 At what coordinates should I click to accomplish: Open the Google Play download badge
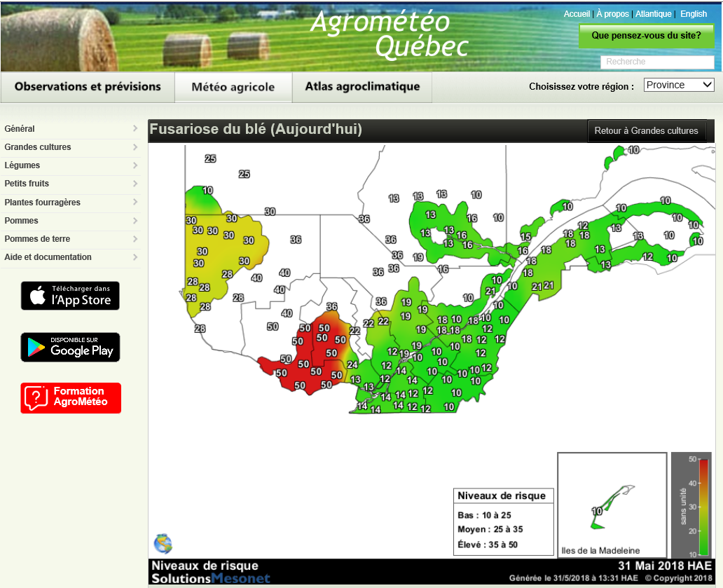70,347
